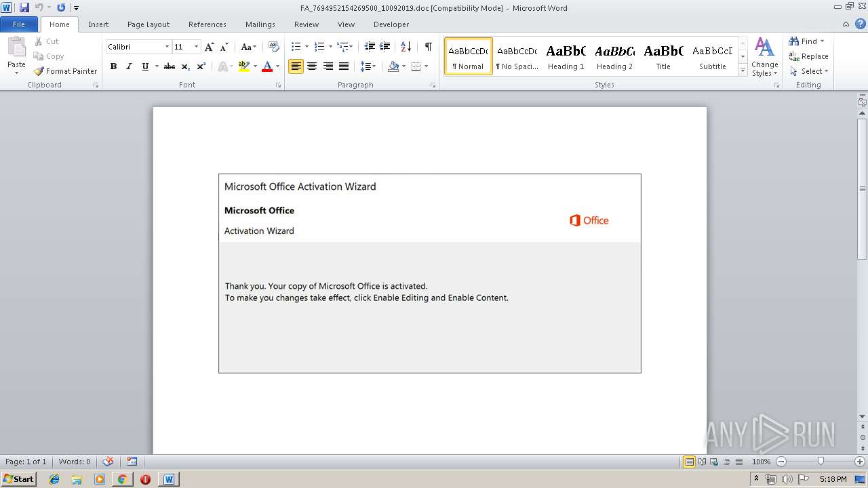Click the zoom slider handle
This screenshot has width=868, height=488.
(821, 462)
